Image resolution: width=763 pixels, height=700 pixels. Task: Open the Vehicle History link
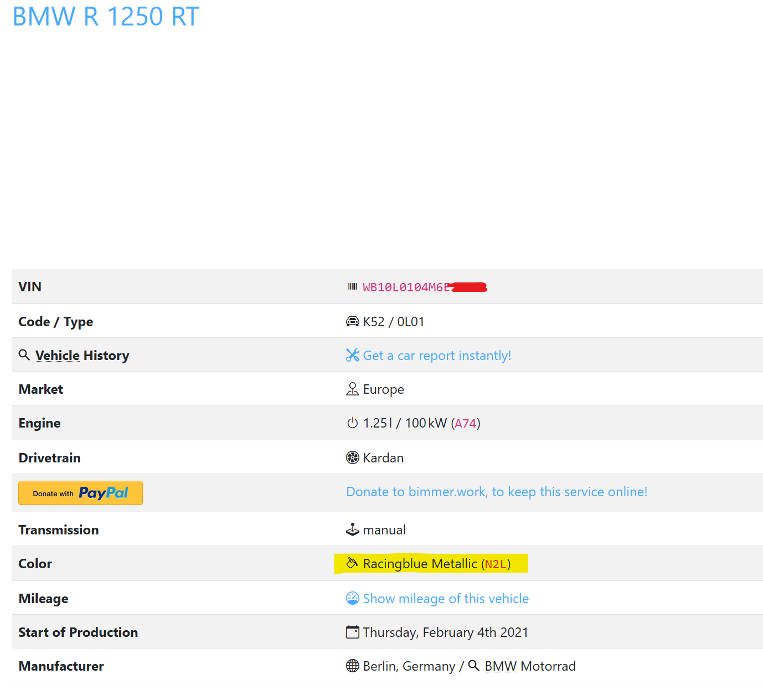click(82, 356)
